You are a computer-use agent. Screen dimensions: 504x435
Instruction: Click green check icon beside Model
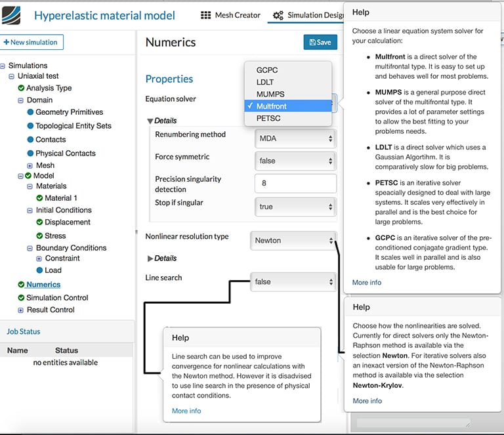[28, 176]
